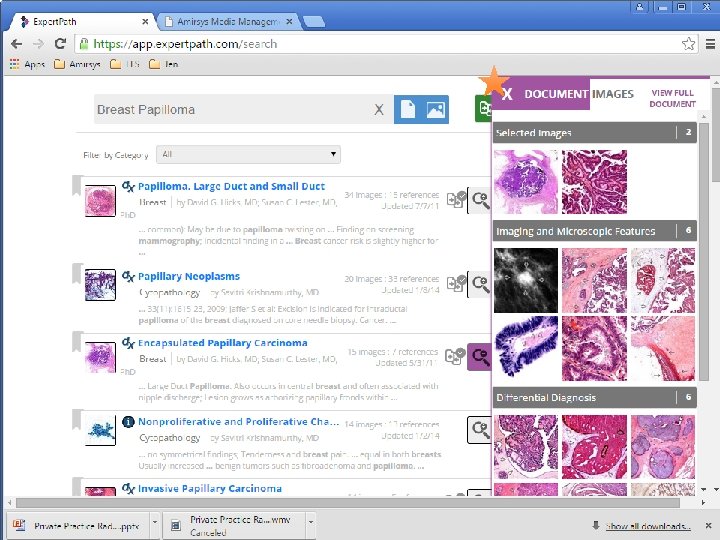The height and width of the screenshot is (540, 720).
Task: Click the diagnosis icon next to Invasive Papillary Carcinoma
Action: coord(128,488)
